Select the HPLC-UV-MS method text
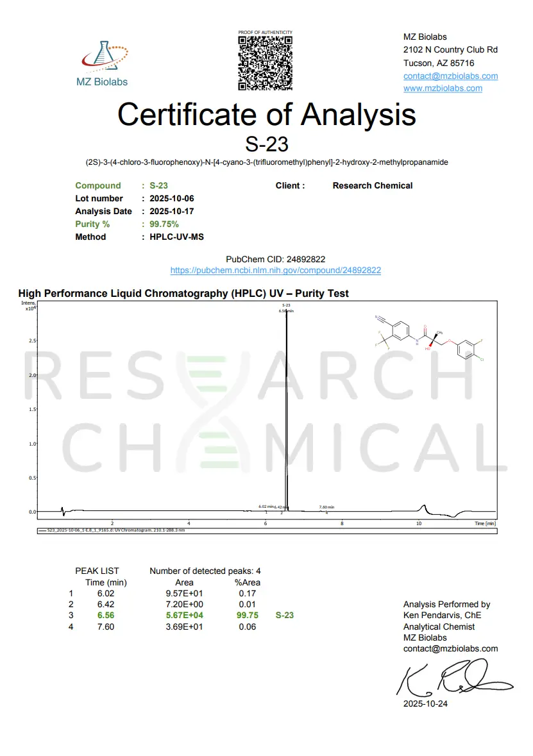 (x=177, y=237)
